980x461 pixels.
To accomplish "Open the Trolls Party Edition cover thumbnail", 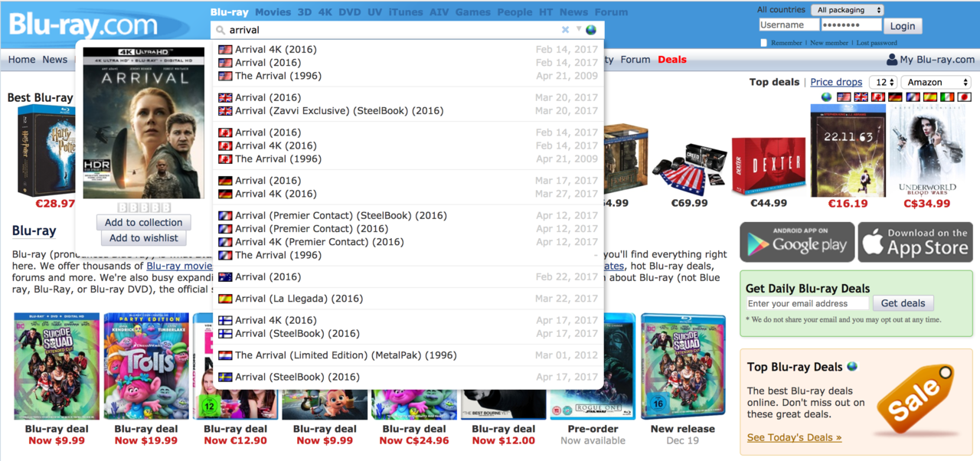I will pos(146,366).
